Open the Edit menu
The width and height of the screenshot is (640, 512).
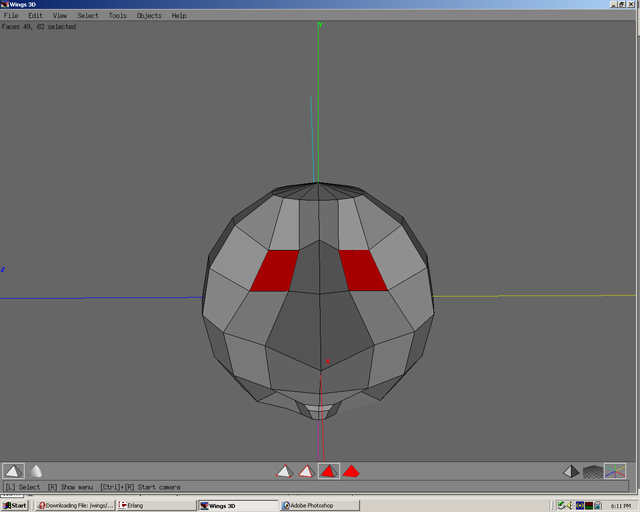(35, 16)
